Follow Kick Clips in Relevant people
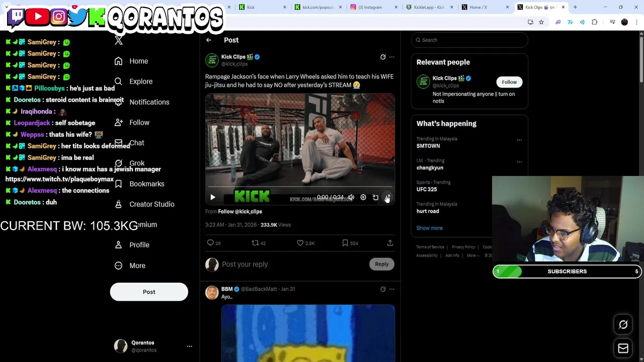This screenshot has width=644, height=362. [509, 82]
